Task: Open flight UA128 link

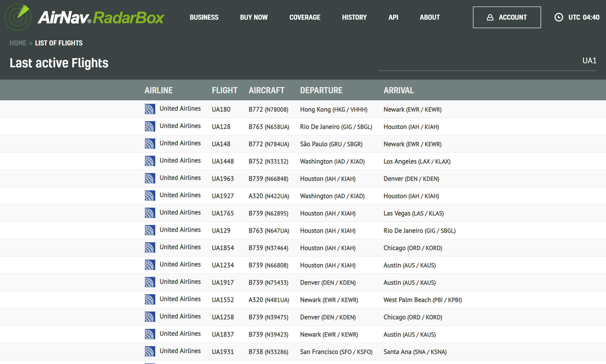Action: pyautogui.click(x=221, y=127)
